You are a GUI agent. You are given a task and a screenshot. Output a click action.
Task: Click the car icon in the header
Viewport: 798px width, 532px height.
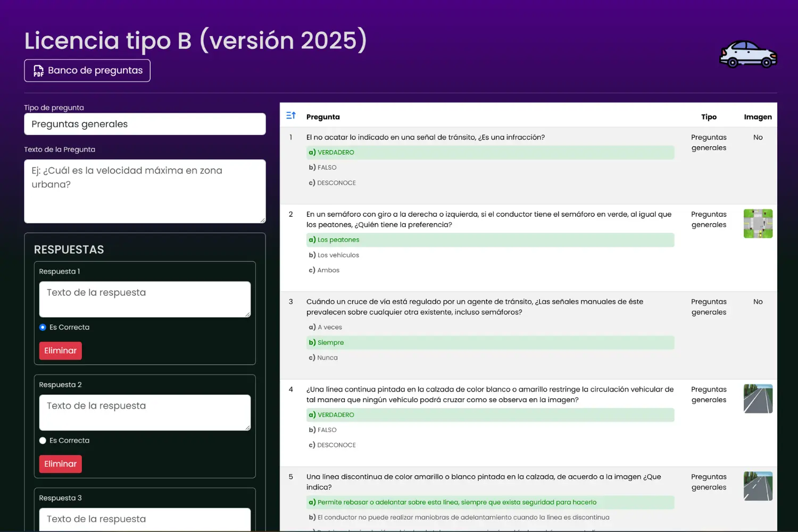pos(748,54)
